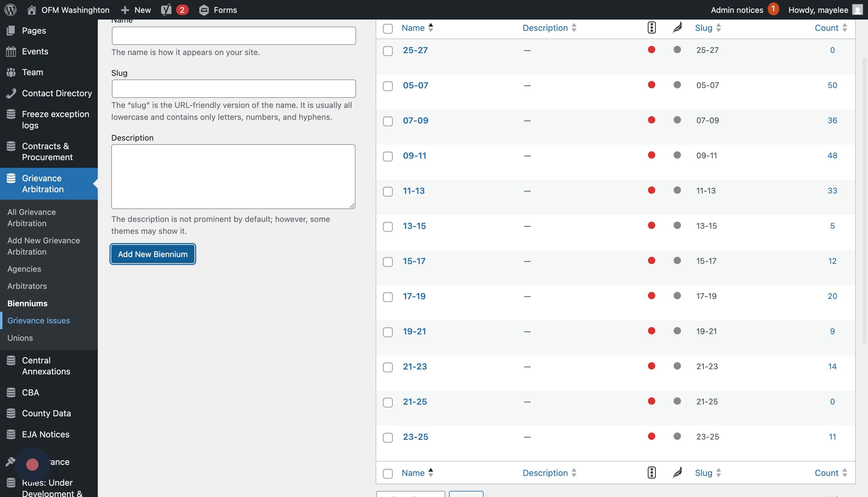Image resolution: width=868 pixels, height=497 pixels.
Task: Click the WordPress logo icon
Action: click(x=10, y=9)
